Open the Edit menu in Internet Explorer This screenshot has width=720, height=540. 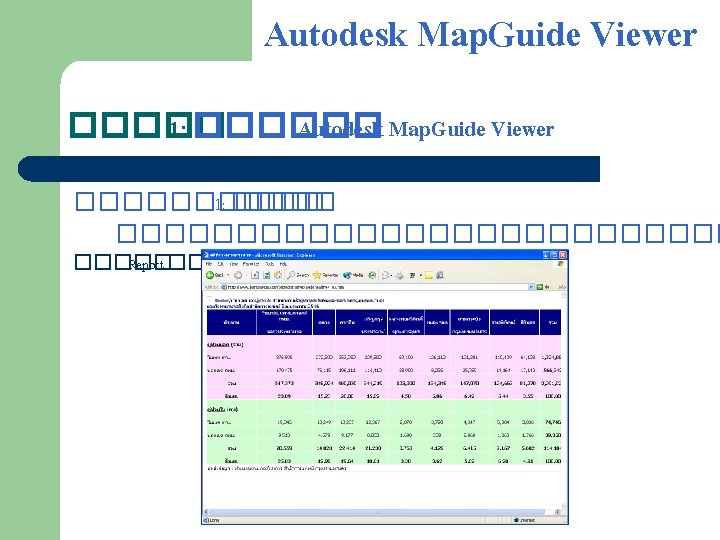click(220, 264)
